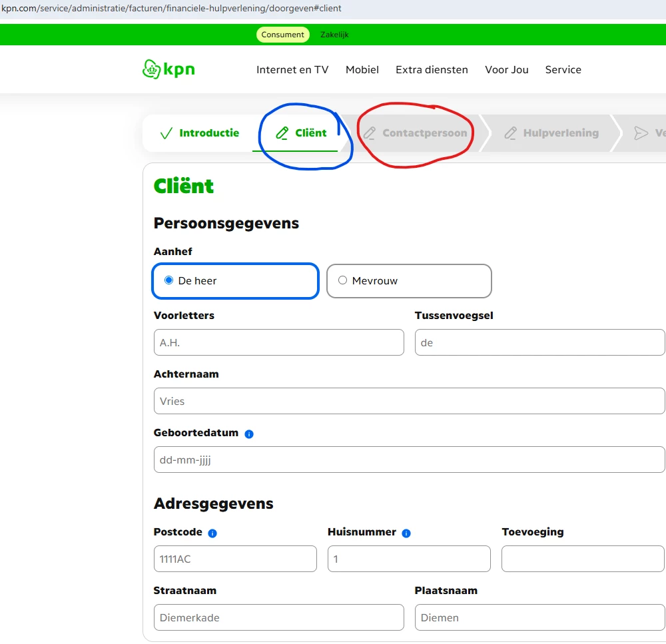Open the Mobiel menu
This screenshot has height=644, width=666.
pyautogui.click(x=362, y=70)
